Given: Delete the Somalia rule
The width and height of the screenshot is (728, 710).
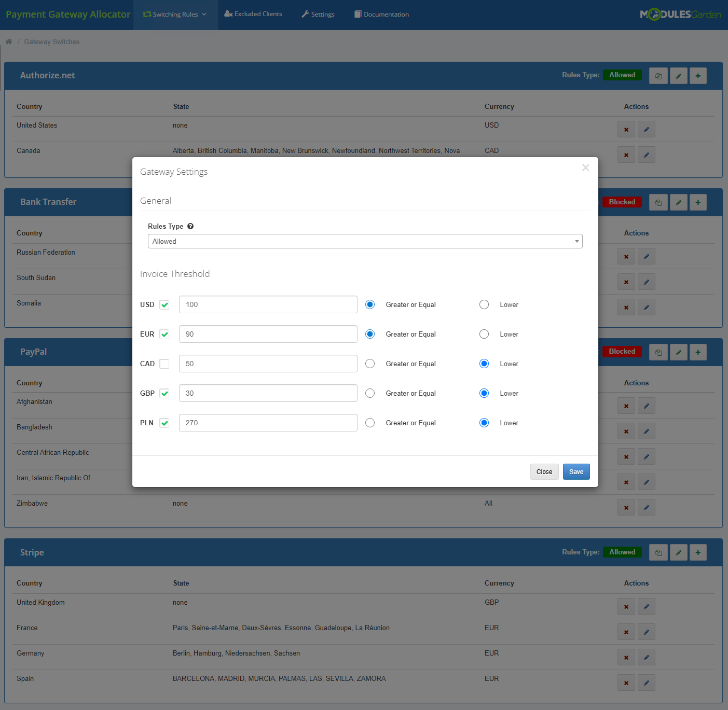Looking at the screenshot, I should 626,307.
